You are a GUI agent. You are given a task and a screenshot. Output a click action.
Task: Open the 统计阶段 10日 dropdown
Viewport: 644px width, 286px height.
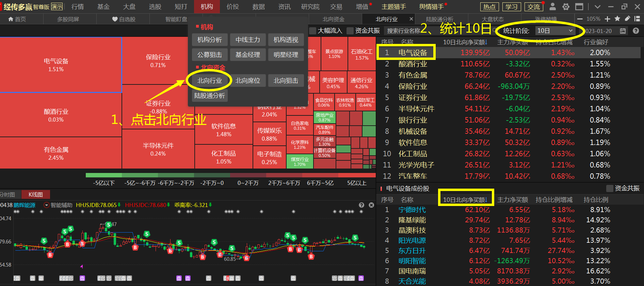[x=555, y=31]
